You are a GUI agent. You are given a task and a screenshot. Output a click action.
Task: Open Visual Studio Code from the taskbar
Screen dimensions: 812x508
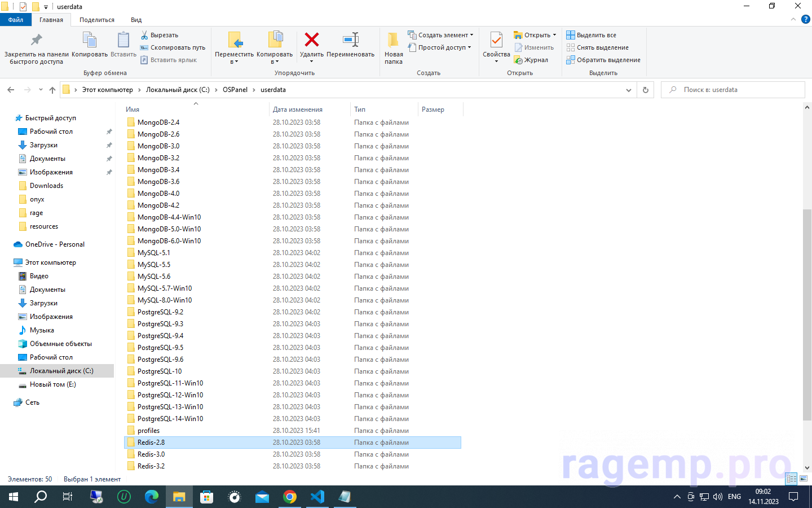(x=317, y=497)
